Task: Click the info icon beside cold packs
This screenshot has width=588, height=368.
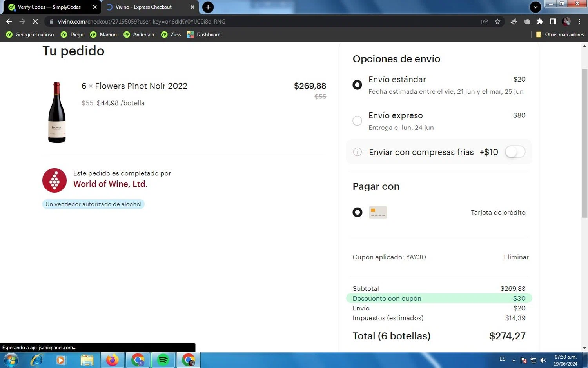Action: [358, 152]
